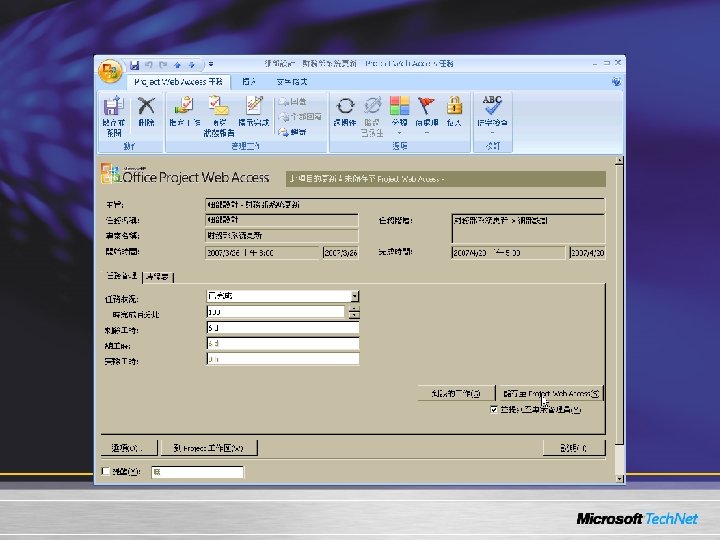Screen dimensions: 720x540
Task: Open the task status combo box arrow
Action: tap(355, 296)
